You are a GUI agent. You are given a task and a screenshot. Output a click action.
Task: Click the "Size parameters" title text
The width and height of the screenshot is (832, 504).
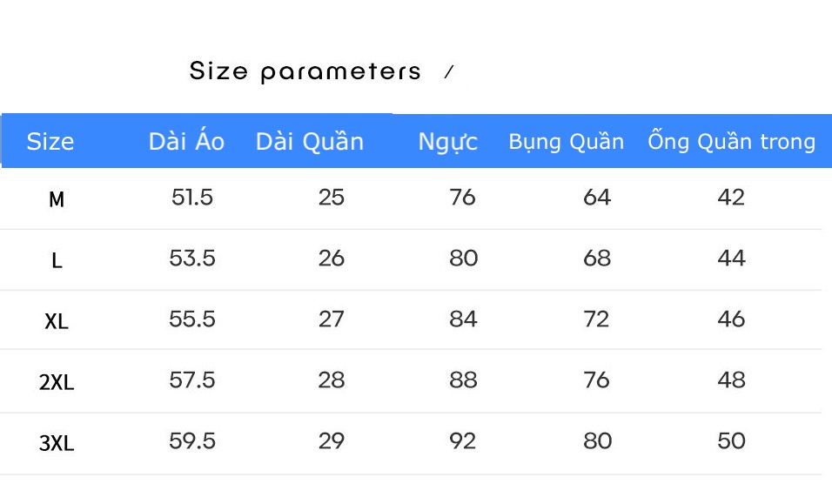(x=305, y=71)
